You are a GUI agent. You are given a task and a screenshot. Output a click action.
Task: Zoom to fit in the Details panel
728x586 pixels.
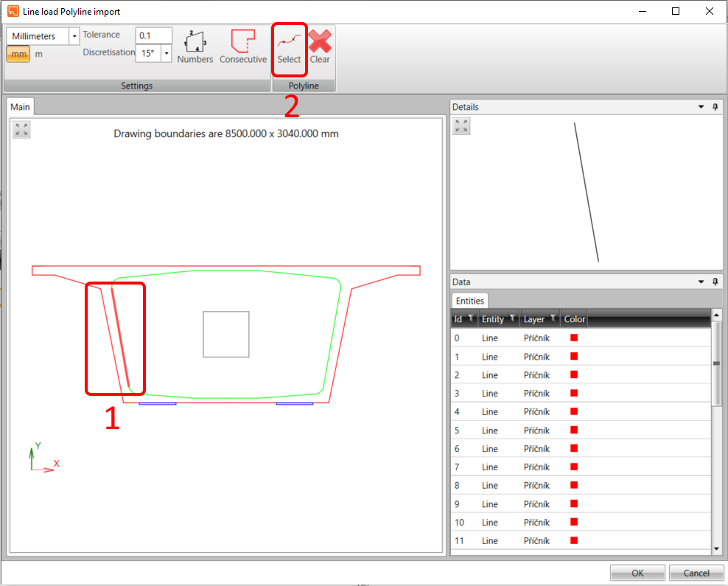[461, 126]
